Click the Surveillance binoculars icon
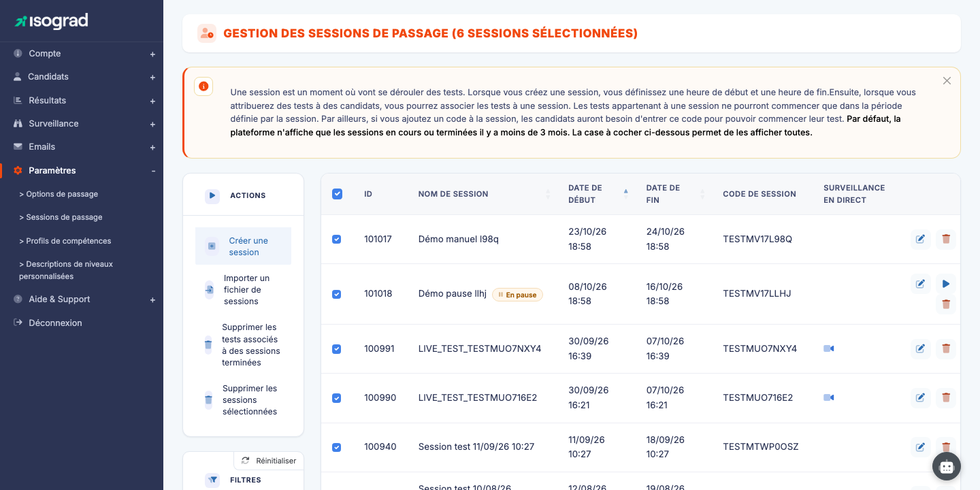 click(18, 124)
